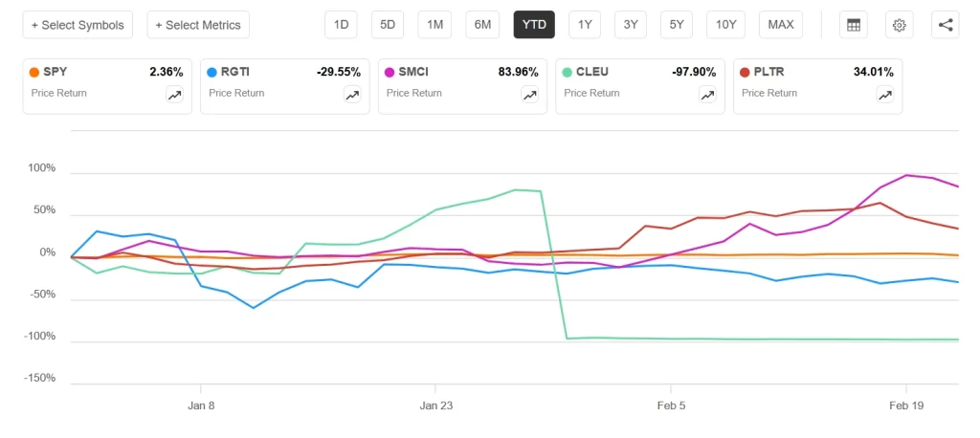Click the 0% y-axis label
The height and width of the screenshot is (438, 980).
click(x=47, y=253)
